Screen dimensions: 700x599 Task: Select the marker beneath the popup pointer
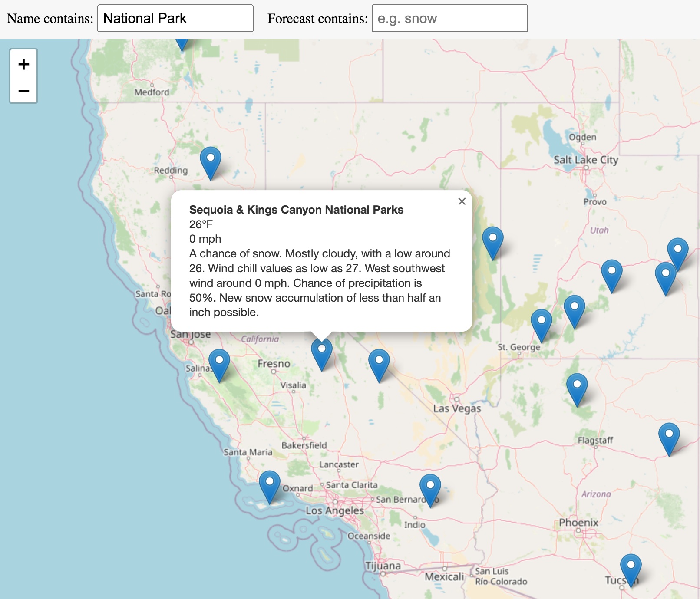pos(322,355)
